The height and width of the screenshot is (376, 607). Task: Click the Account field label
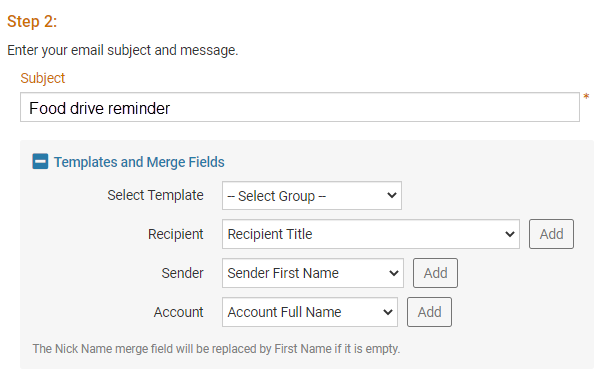click(x=178, y=312)
